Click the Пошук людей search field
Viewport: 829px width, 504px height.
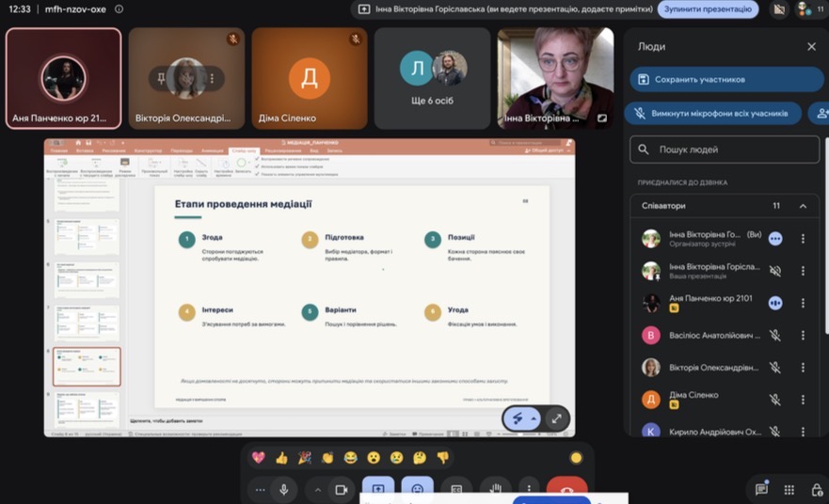(x=725, y=150)
